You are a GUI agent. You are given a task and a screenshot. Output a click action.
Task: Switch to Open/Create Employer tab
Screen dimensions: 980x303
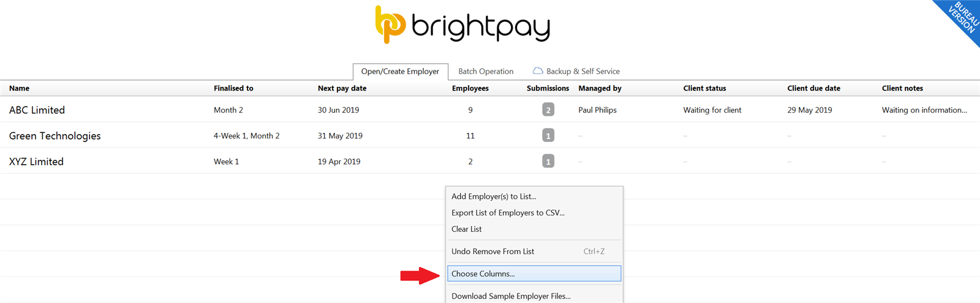400,72
